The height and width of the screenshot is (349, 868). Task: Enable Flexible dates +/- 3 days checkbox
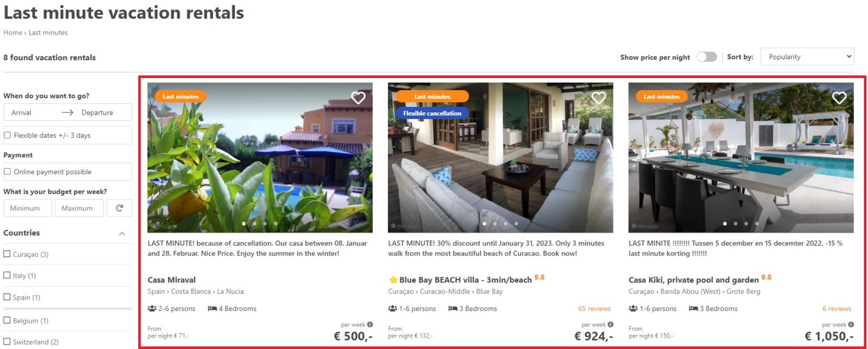(x=7, y=135)
